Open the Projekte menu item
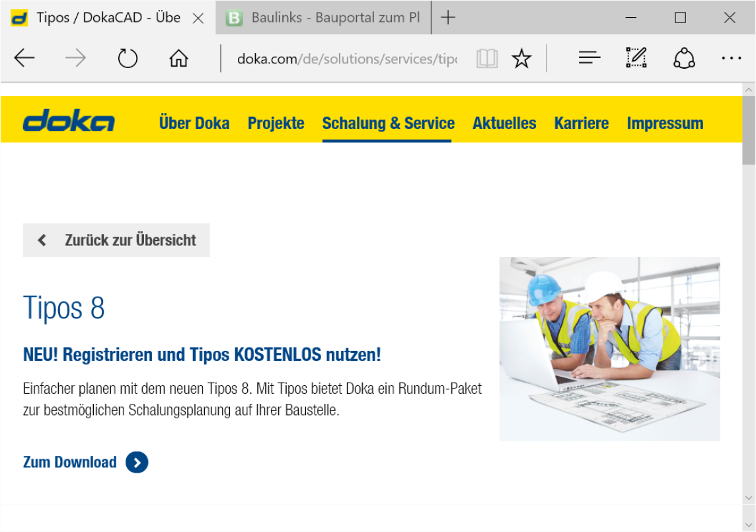756x532 pixels. pyautogui.click(x=276, y=123)
